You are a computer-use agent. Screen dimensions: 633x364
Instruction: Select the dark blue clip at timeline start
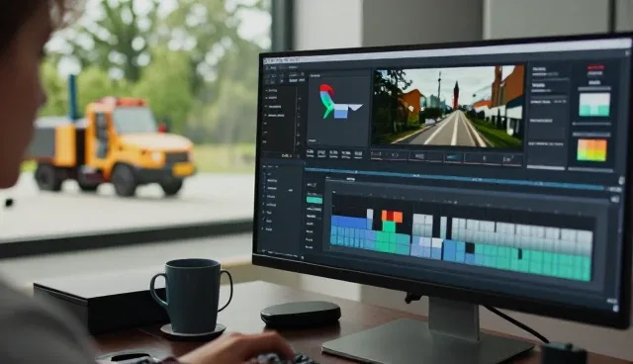(349, 222)
